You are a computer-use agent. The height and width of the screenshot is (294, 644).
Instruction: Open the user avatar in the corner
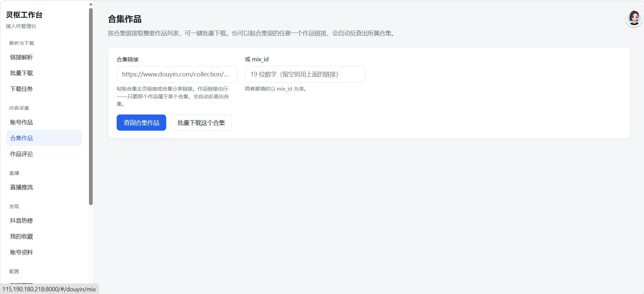634,18
